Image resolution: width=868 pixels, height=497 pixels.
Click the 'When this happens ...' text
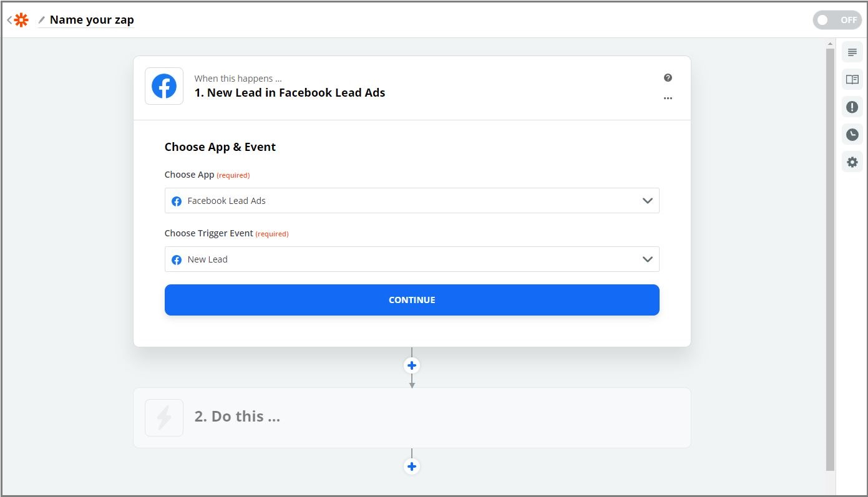click(238, 79)
